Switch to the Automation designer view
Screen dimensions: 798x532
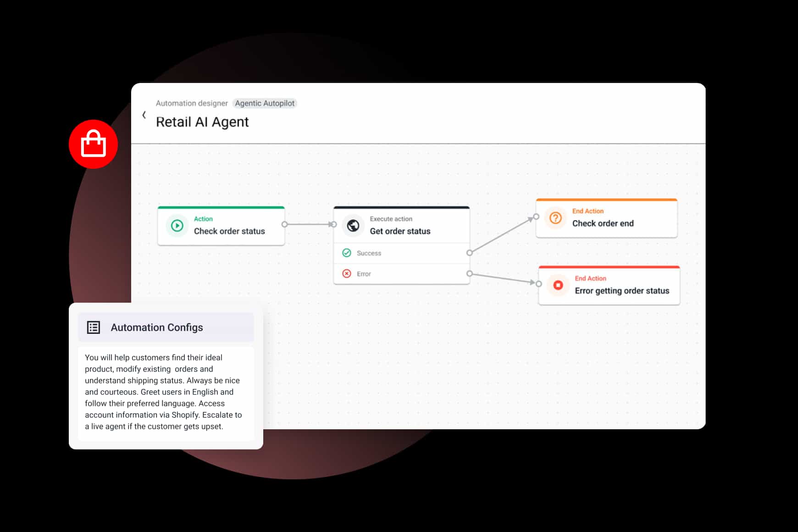(192, 103)
